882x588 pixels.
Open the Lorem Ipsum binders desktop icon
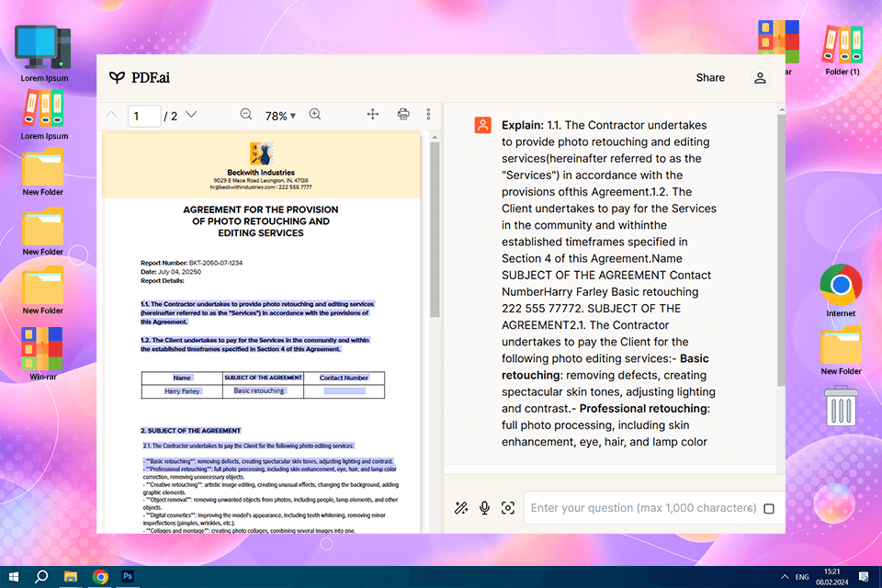[44, 116]
